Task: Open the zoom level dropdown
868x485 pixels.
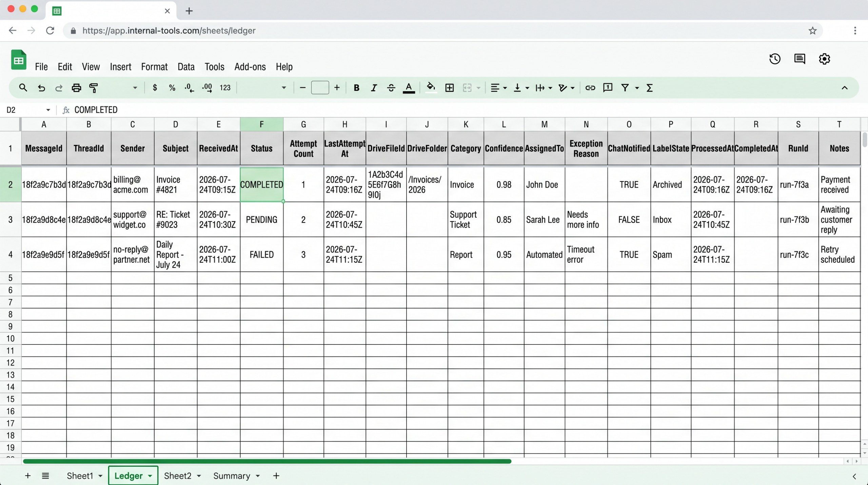Action: (135, 88)
